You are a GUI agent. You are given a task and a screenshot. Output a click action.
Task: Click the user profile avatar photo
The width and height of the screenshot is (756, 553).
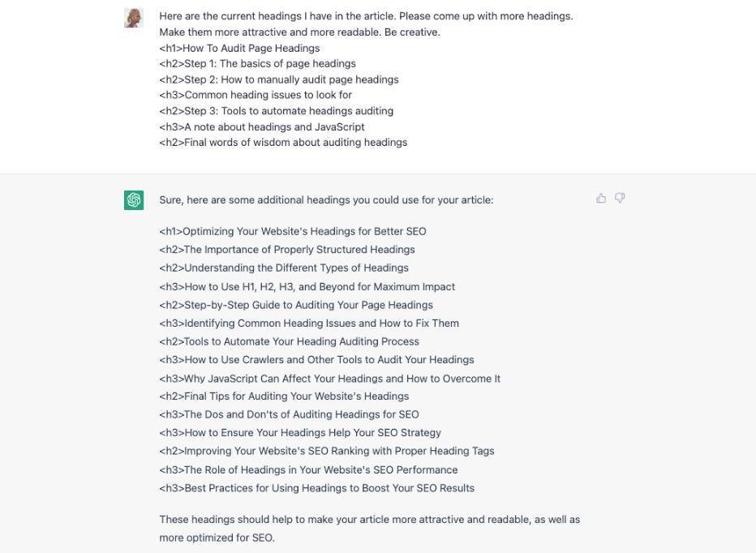coord(134,18)
